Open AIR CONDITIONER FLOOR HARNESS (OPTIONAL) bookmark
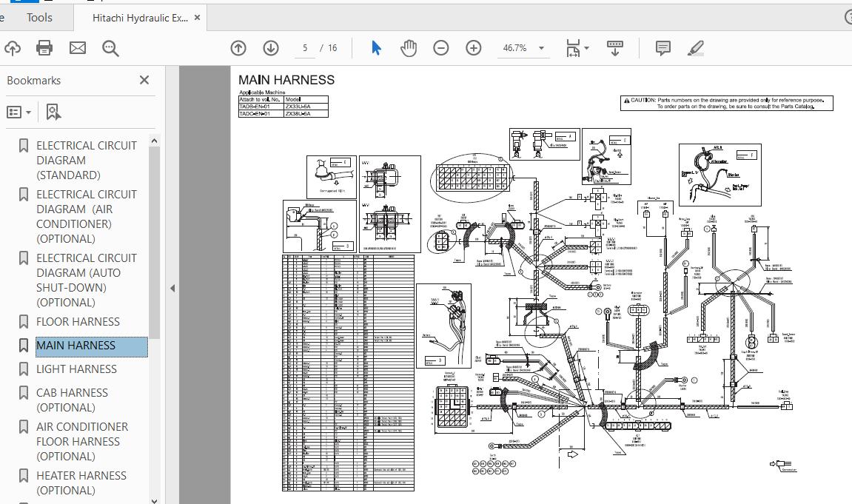The height and width of the screenshot is (504, 852). click(82, 442)
